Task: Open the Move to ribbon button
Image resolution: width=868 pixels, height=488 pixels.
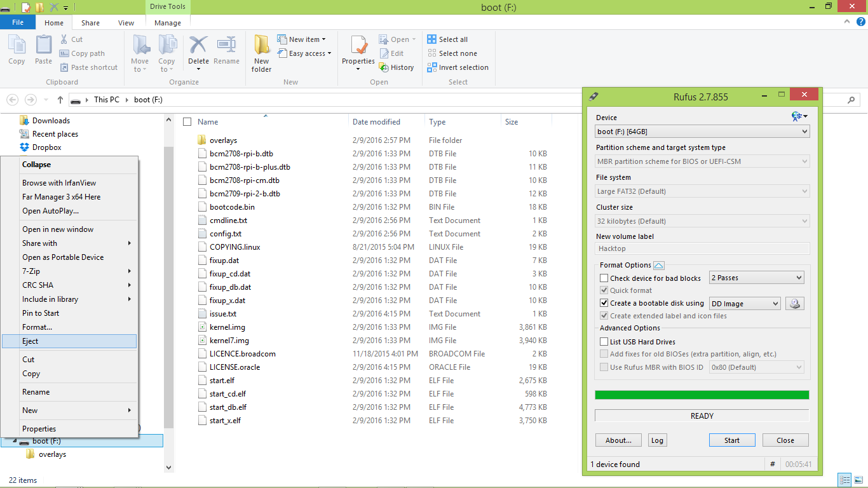Action: tap(140, 53)
